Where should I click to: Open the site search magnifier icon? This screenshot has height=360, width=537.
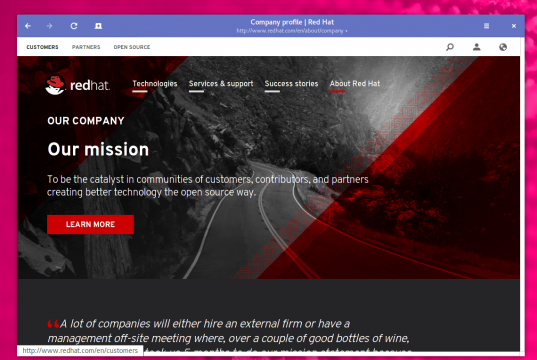(450, 47)
